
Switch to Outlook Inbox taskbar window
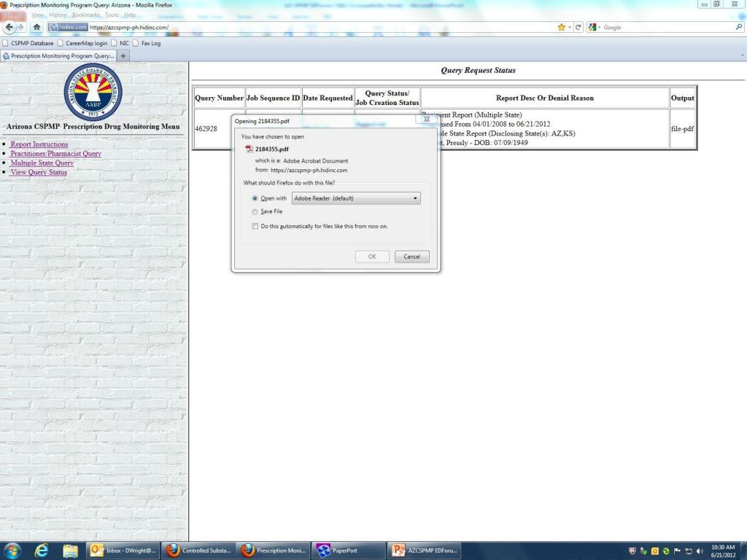pos(123,551)
